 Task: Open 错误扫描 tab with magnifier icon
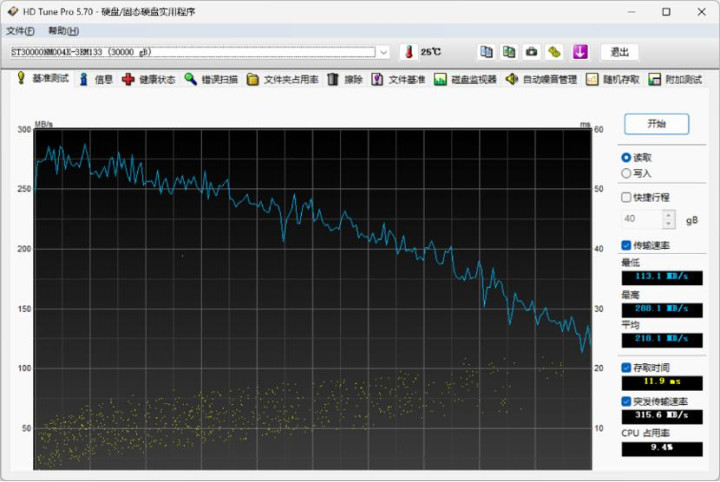(211, 79)
